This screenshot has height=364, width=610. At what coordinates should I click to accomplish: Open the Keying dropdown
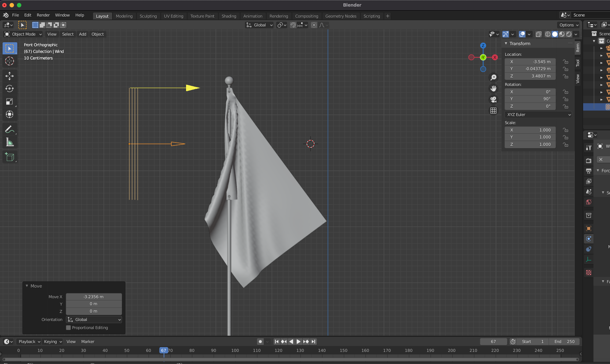(x=53, y=342)
